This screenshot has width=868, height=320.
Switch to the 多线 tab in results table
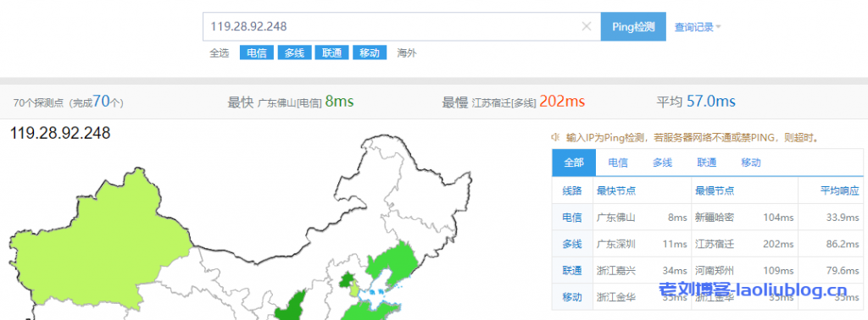coord(662,163)
